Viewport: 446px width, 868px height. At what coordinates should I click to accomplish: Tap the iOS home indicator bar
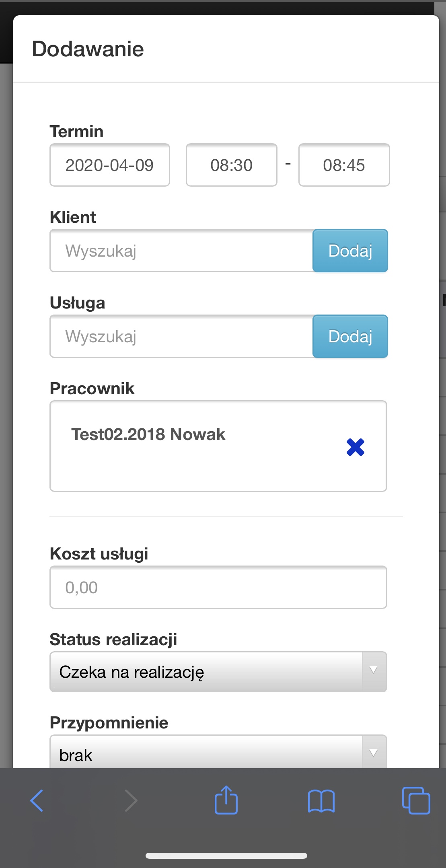click(x=226, y=856)
